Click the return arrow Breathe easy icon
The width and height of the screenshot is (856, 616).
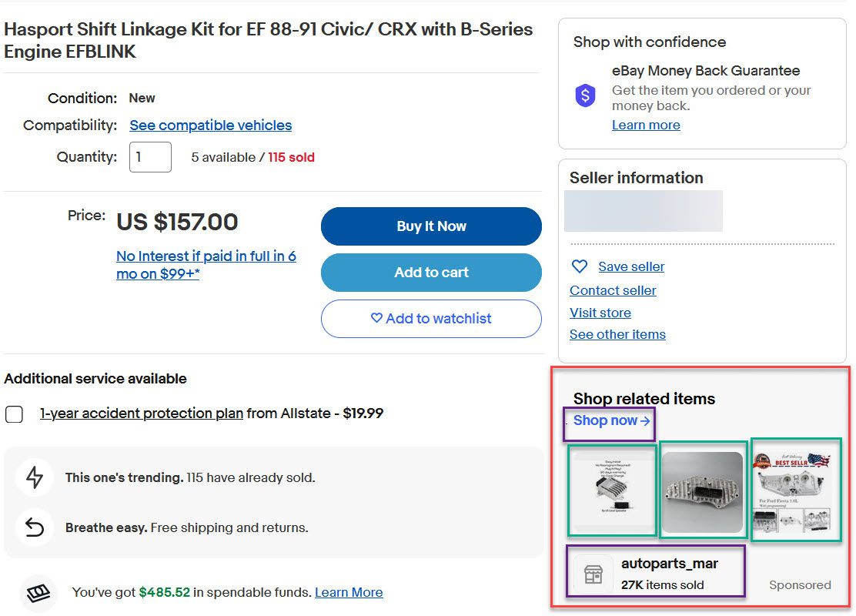pos(35,527)
